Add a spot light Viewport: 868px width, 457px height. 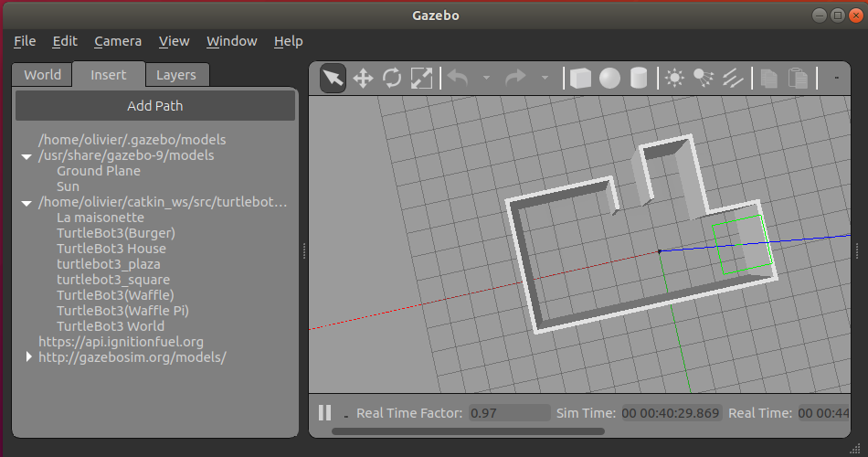[704, 78]
